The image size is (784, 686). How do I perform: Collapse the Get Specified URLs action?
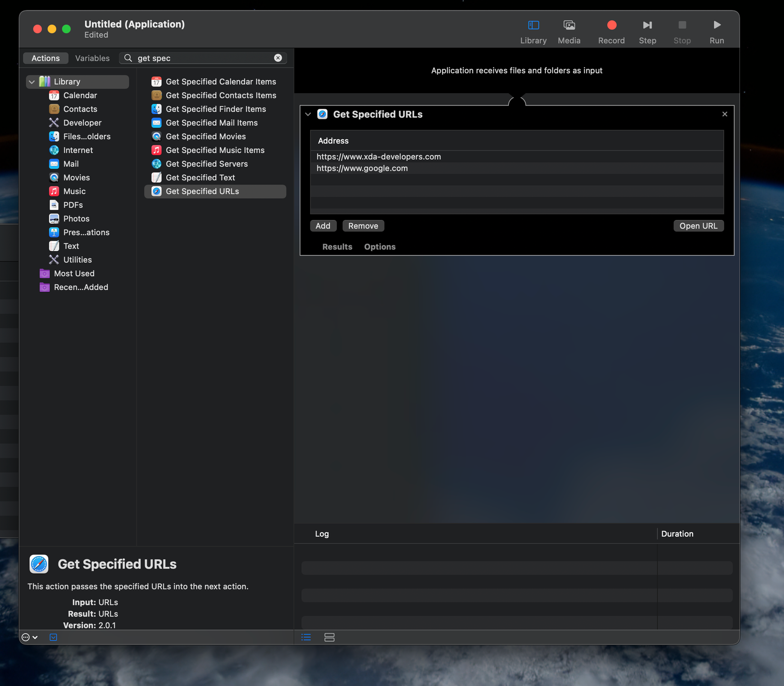point(308,114)
